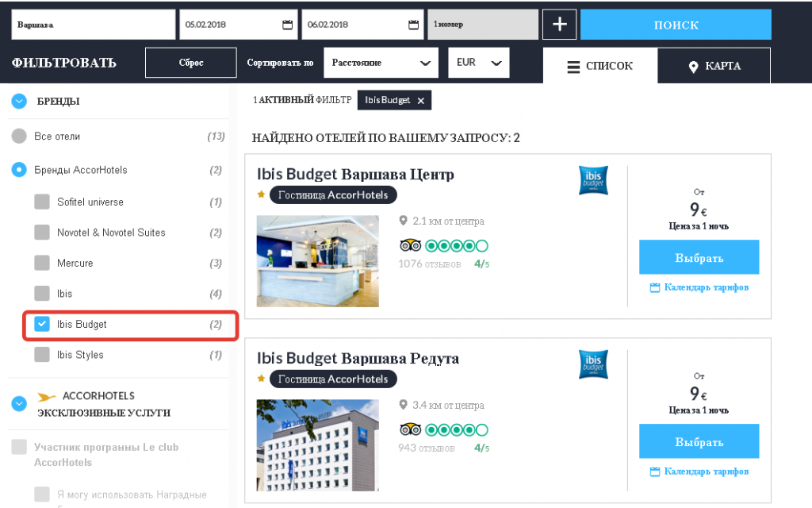The height and width of the screenshot is (508, 812).
Task: Click ibis budget logo for Варшава Редута
Action: tap(593, 364)
